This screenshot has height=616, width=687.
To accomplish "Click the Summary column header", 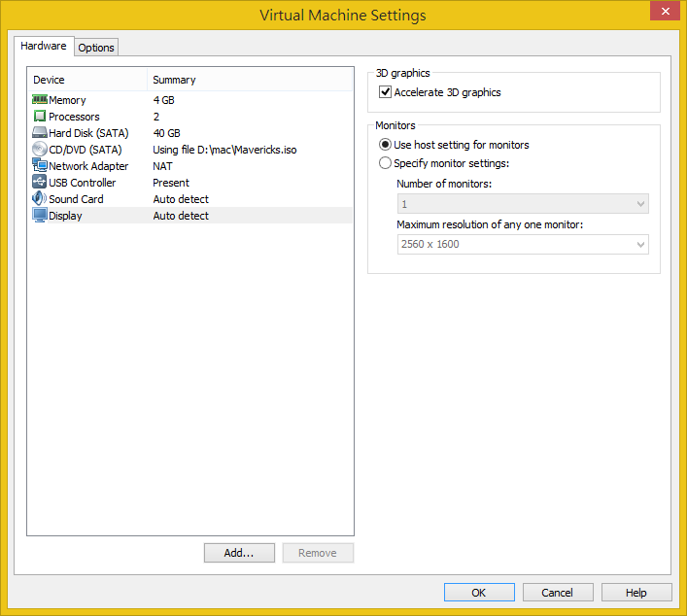I will (x=250, y=80).
